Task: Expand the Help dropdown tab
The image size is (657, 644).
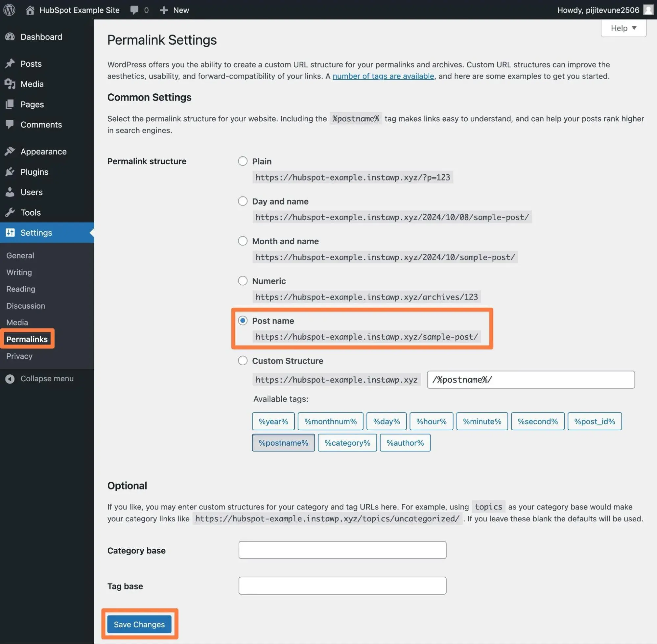Action: pyautogui.click(x=623, y=28)
